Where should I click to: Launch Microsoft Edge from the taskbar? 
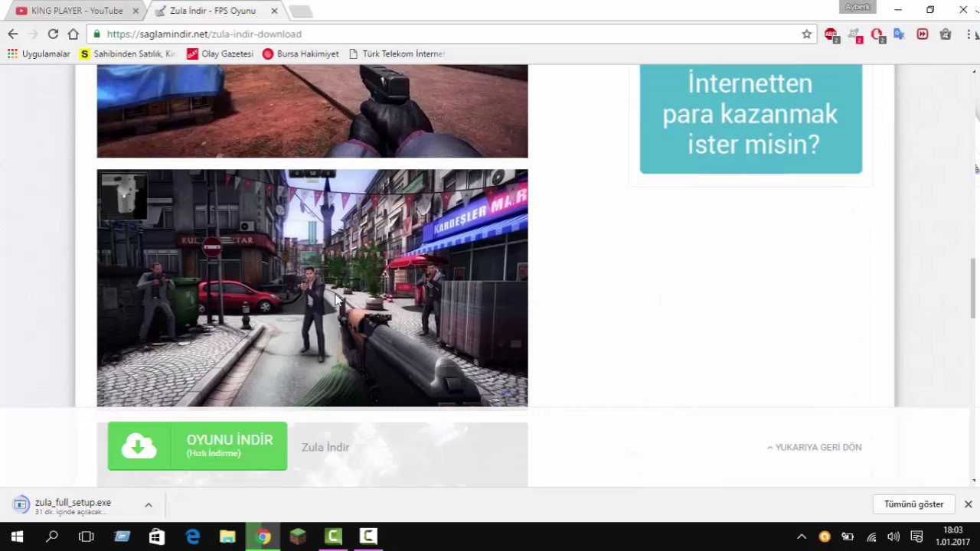click(192, 536)
